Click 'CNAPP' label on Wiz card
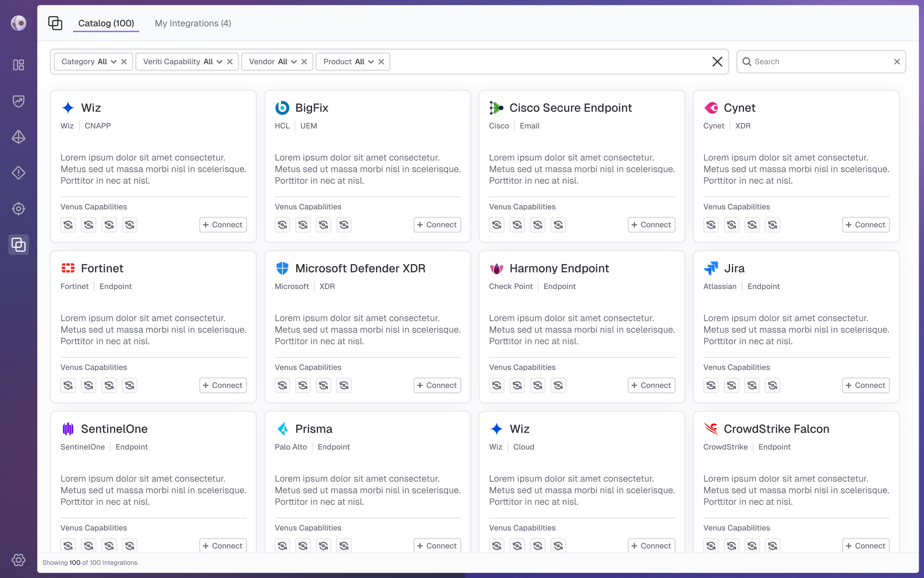This screenshot has height=578, width=924. 98,126
